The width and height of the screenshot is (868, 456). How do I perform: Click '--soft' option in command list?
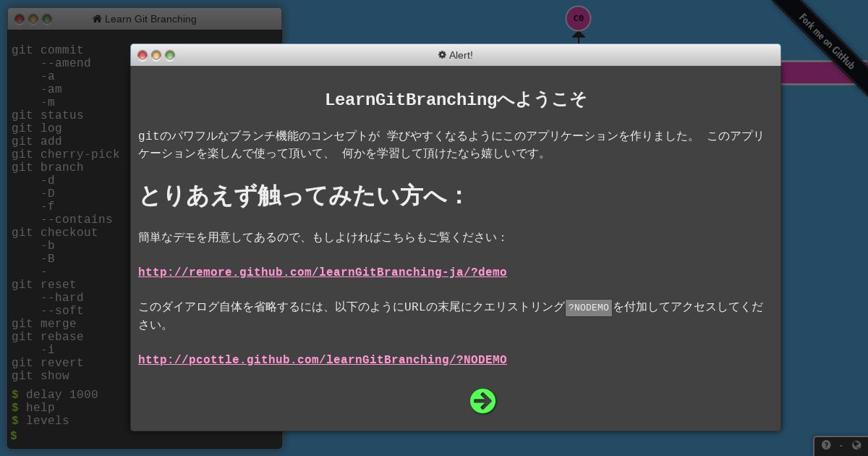[x=62, y=311]
